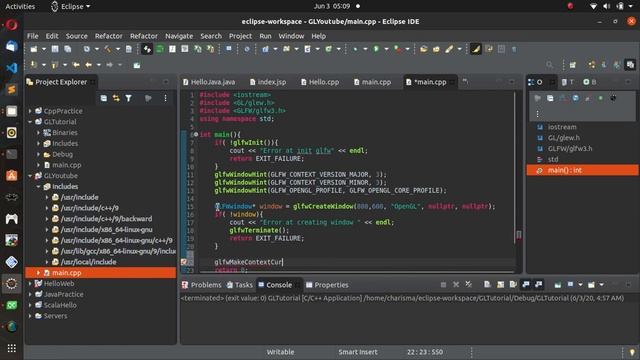
Task: Open the Source menu
Action: [77, 36]
